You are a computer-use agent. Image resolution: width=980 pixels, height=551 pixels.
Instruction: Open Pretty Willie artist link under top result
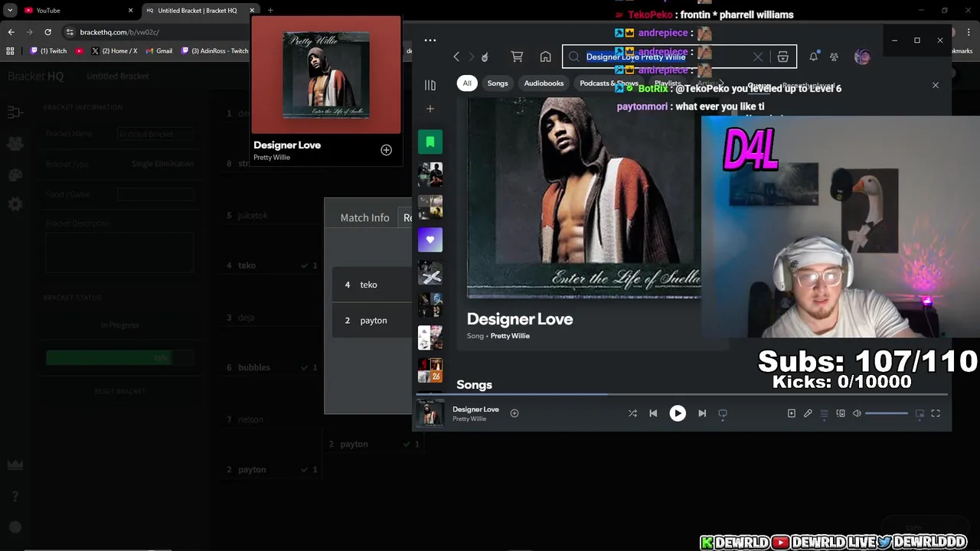click(x=510, y=336)
